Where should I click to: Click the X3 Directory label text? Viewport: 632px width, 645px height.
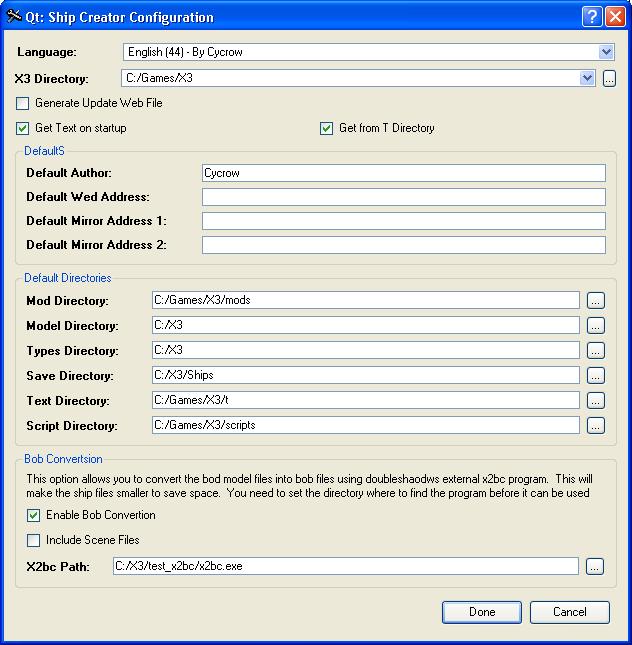tap(51, 79)
